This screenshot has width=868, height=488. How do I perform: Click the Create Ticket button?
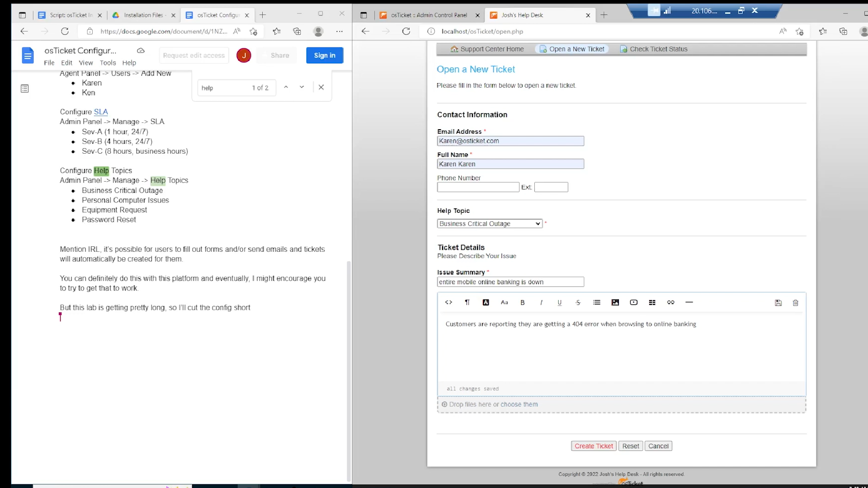click(x=594, y=446)
